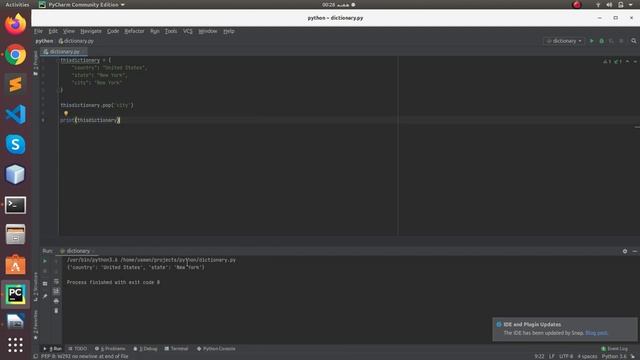Screen dimensions: 640x360
Task: Open Sublime Text from the dock
Action: click(x=16, y=84)
